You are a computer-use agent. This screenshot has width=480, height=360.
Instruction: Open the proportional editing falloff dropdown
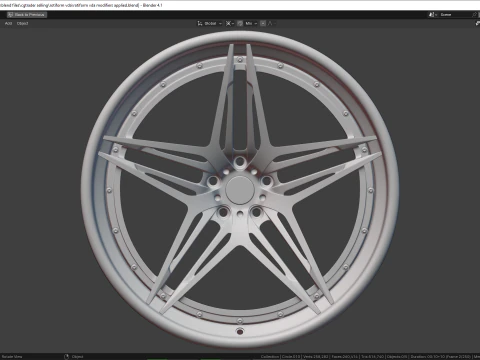[271, 23]
